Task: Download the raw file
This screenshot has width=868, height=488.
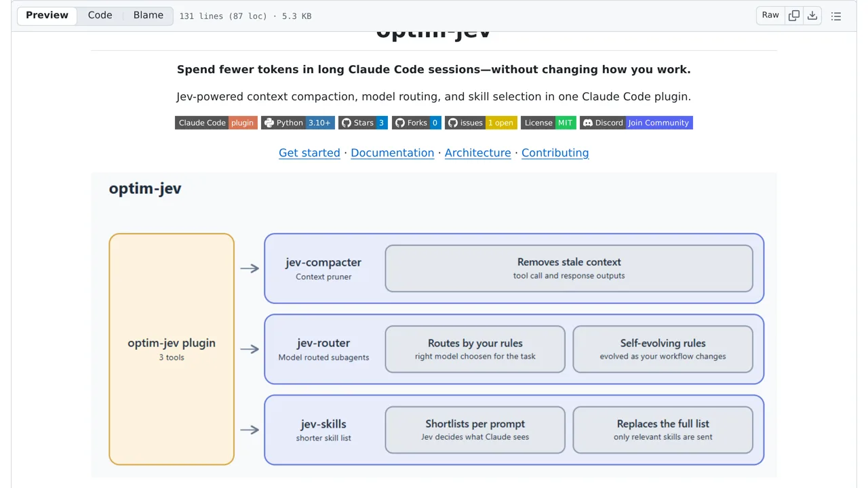Action: tap(812, 16)
